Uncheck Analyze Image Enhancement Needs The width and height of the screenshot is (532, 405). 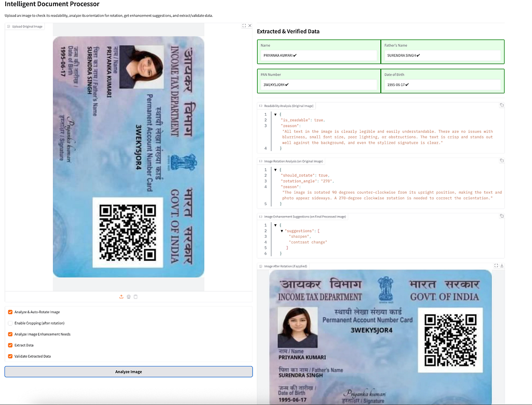coord(10,334)
